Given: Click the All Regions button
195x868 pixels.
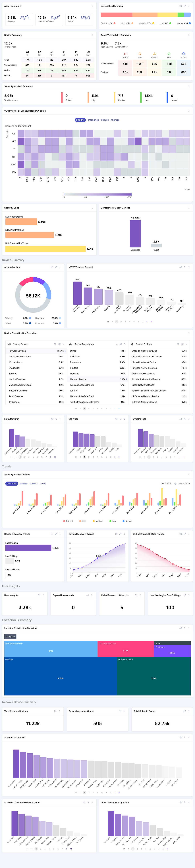Looking at the screenshot, I should (x=10, y=637).
